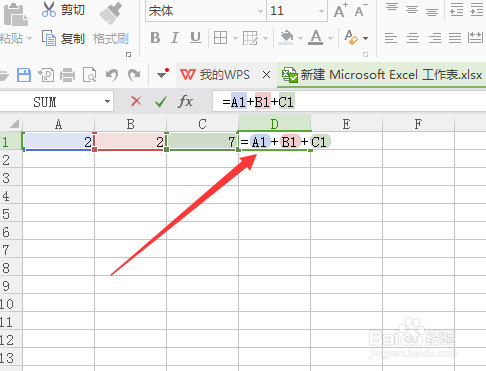486x371 pixels.
Task: Click the Font Color A button
Action: [315, 37]
